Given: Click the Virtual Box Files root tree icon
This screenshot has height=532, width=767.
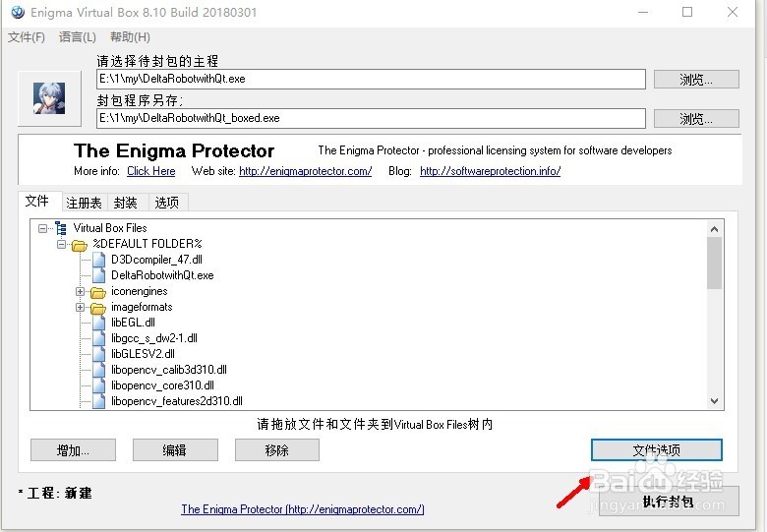Looking at the screenshot, I should point(61,228).
